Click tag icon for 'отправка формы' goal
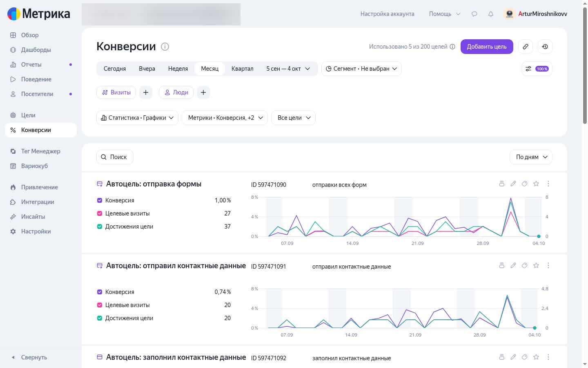The image size is (588, 368). coord(525,184)
